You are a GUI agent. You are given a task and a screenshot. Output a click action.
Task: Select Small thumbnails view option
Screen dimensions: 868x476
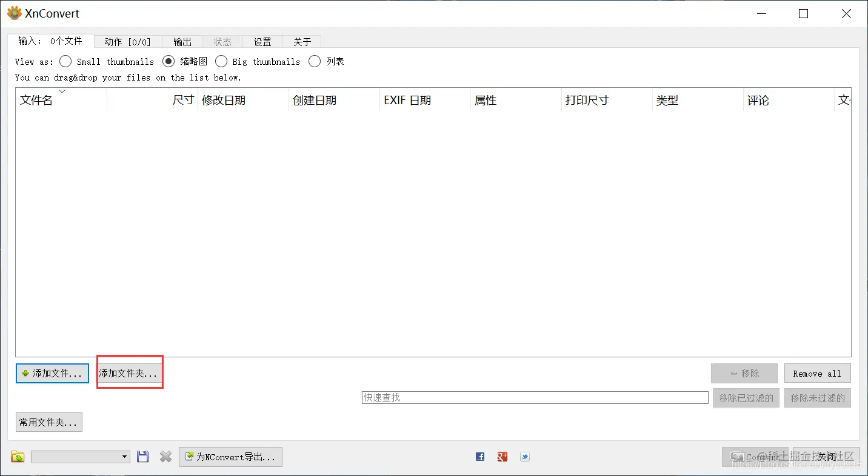pyautogui.click(x=107, y=61)
